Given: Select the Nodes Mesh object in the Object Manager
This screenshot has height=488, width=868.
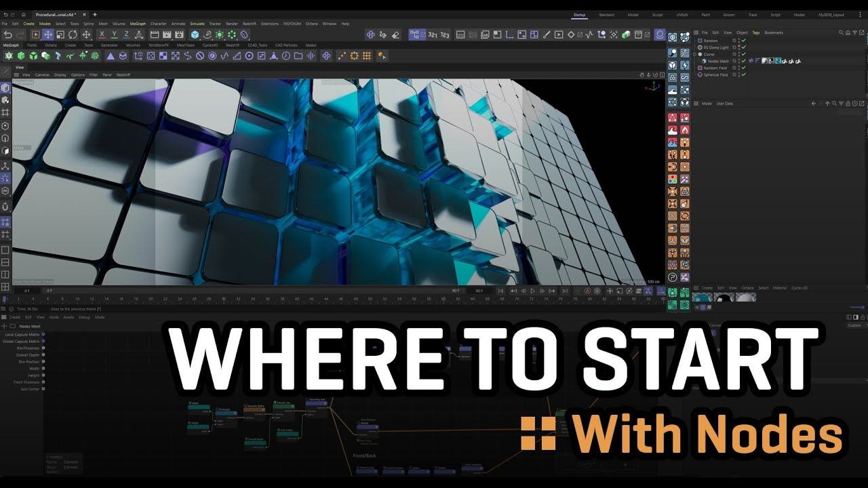Looking at the screenshot, I should click(x=719, y=61).
